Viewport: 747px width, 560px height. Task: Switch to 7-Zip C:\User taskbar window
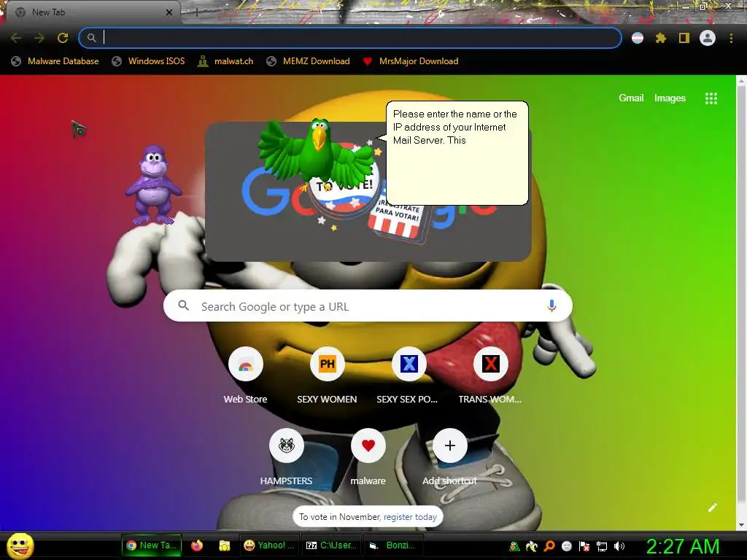pos(331,545)
